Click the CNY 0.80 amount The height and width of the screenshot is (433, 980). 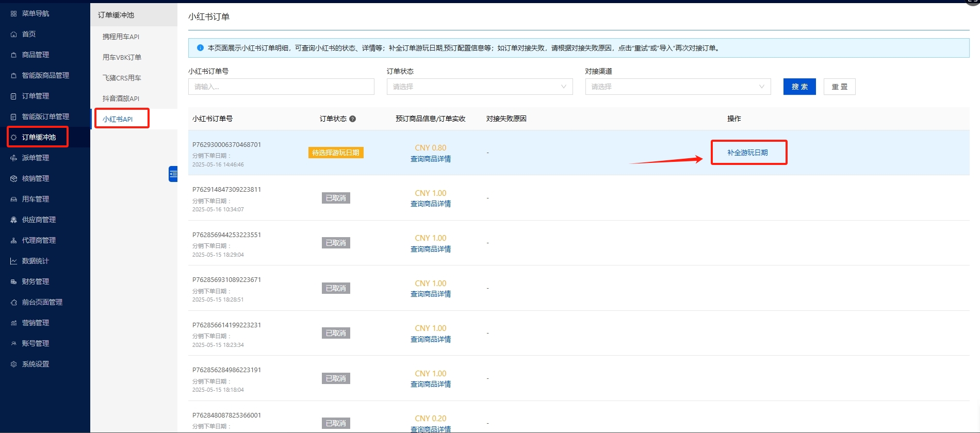[x=431, y=148]
